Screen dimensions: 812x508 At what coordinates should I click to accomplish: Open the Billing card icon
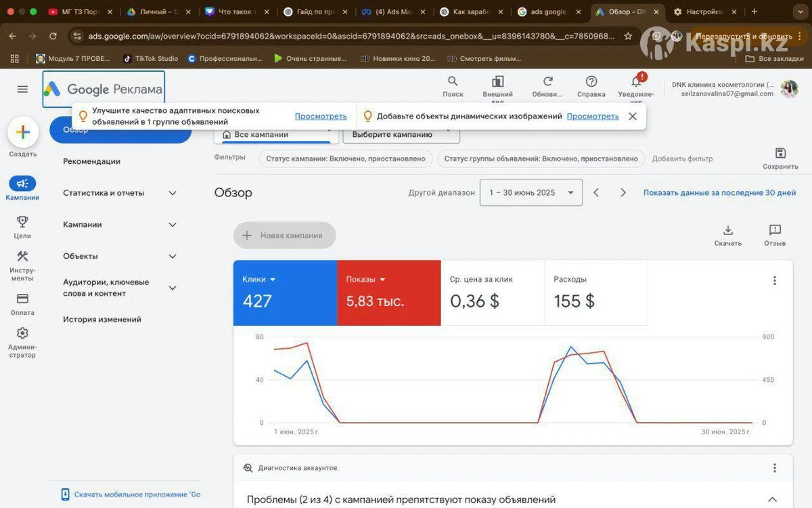[x=22, y=299]
